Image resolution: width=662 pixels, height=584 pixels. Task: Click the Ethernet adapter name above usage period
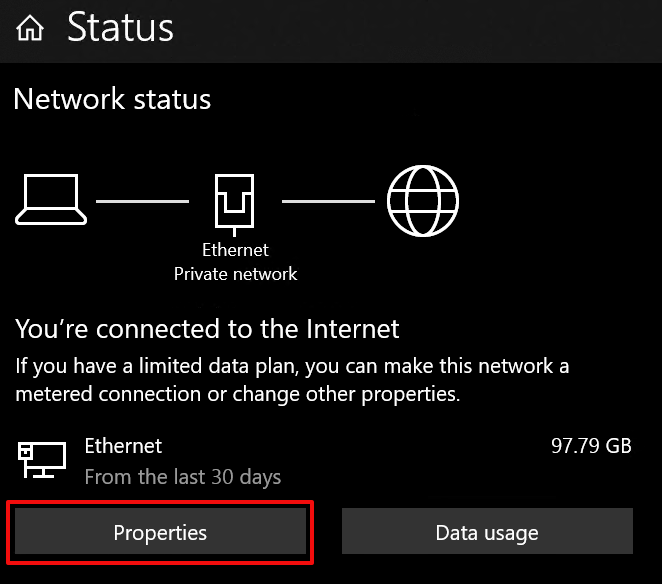point(123,446)
